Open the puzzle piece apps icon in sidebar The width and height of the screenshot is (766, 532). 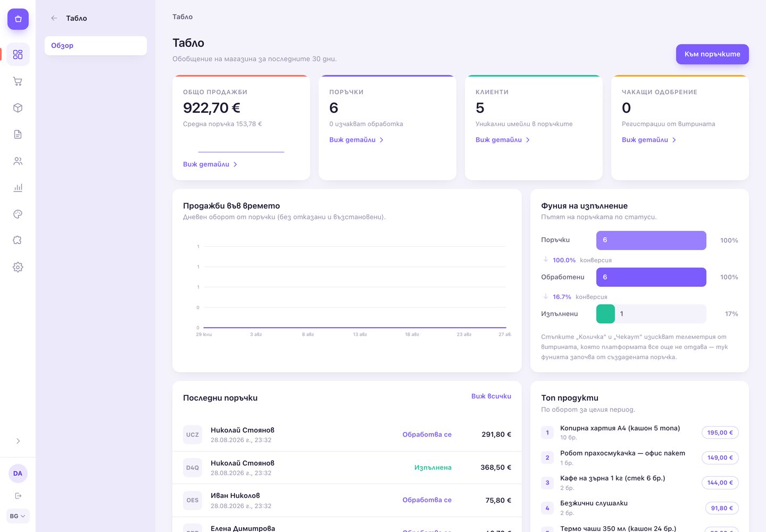point(18,240)
